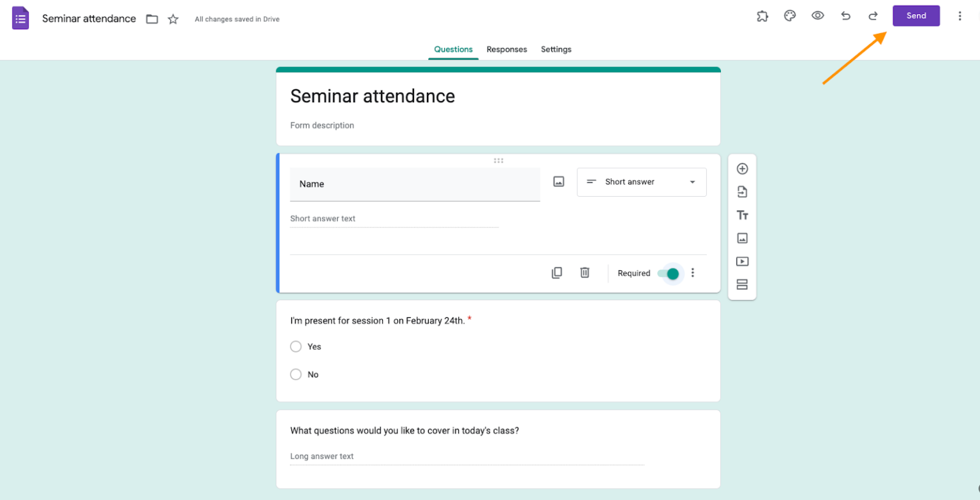The image size is (980, 500).
Task: Switch to the Responses tab
Action: click(507, 49)
